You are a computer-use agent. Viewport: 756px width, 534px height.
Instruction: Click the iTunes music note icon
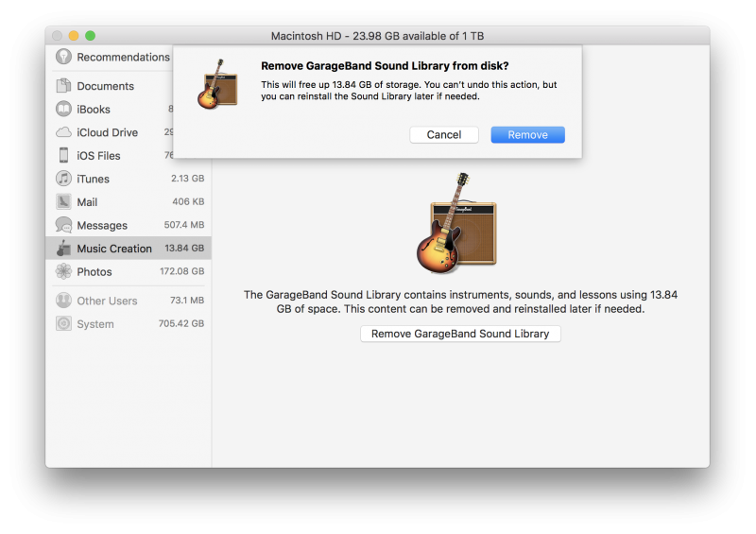click(63, 179)
